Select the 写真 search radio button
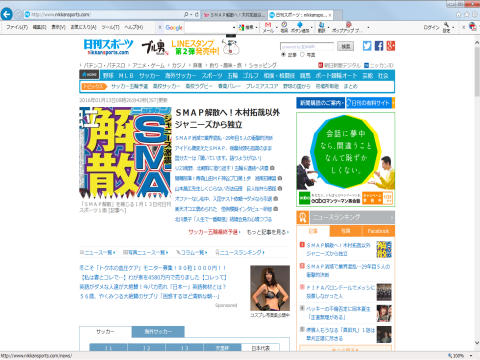This screenshot has height=360, width=480. tap(302, 54)
